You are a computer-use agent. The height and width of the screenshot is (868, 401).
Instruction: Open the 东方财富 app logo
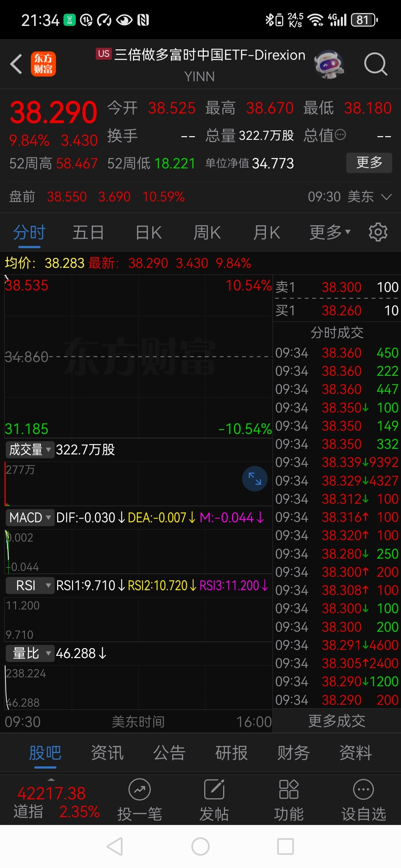pyautogui.click(x=43, y=64)
